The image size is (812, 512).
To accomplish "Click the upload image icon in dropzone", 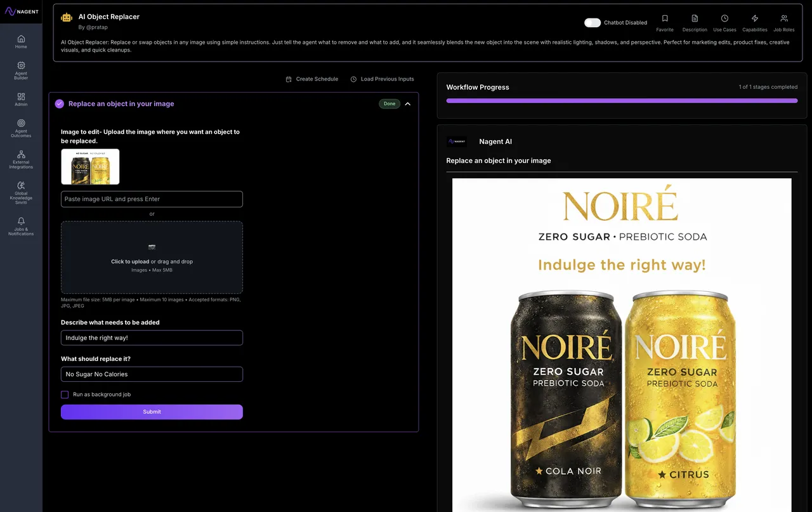I will click(x=152, y=247).
